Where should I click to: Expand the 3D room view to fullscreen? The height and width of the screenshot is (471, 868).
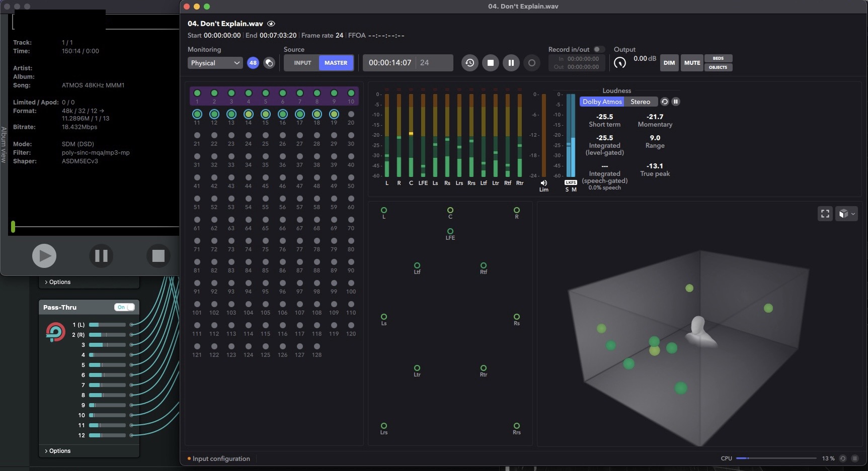coord(825,214)
